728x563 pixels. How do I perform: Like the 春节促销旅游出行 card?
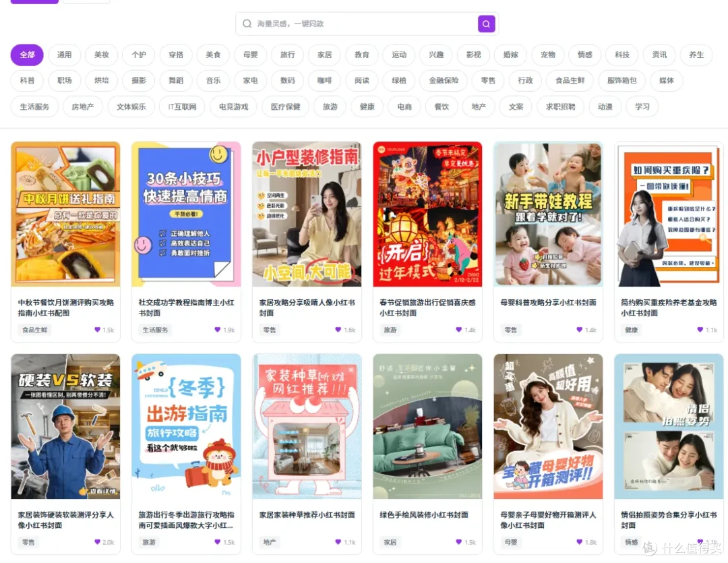459,329
